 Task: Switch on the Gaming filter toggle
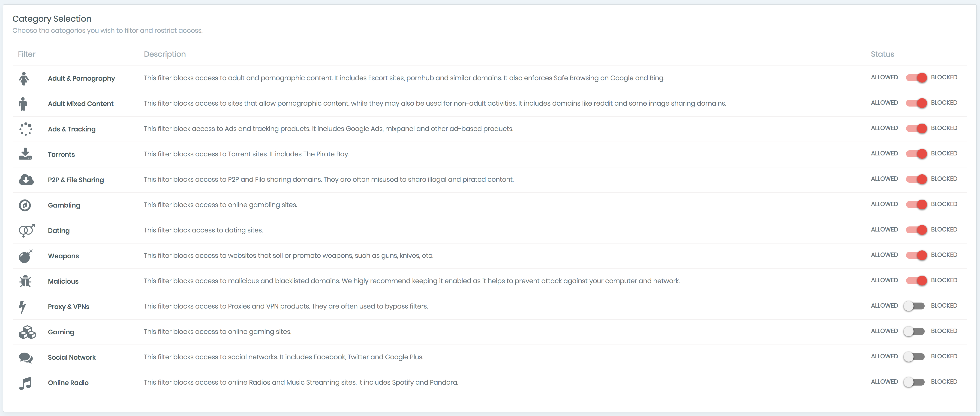point(914,331)
